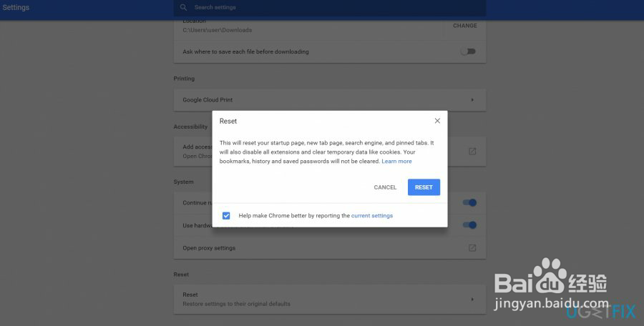Image resolution: width=644 pixels, height=326 pixels.
Task: Click the Search settings input field
Action: click(x=329, y=7)
